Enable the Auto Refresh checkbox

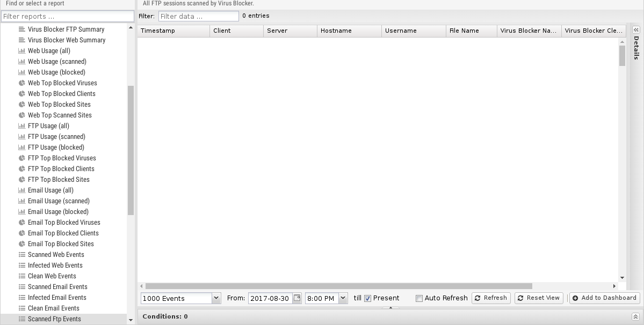tap(419, 298)
